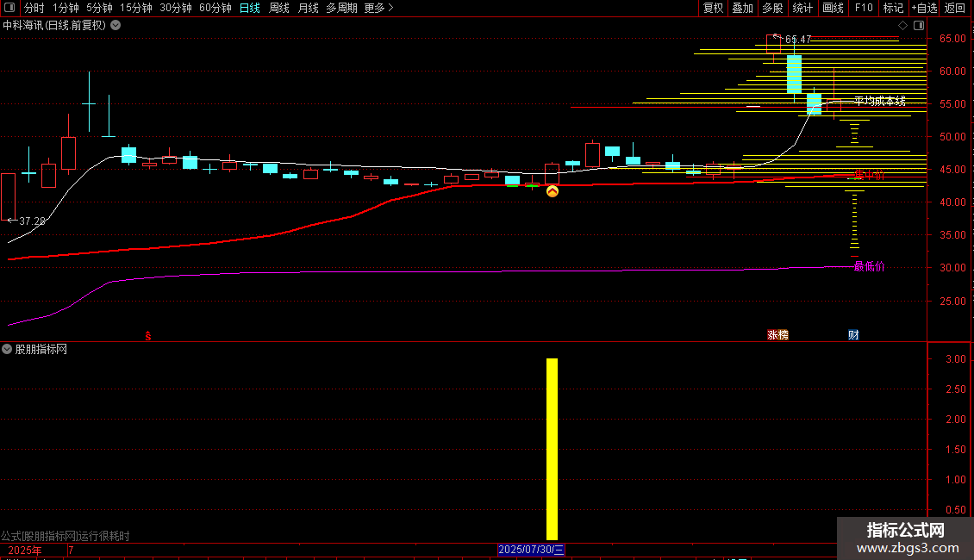This screenshot has height=560, width=974.
Task: Click the magenta 最低价 label
Action: (869, 266)
